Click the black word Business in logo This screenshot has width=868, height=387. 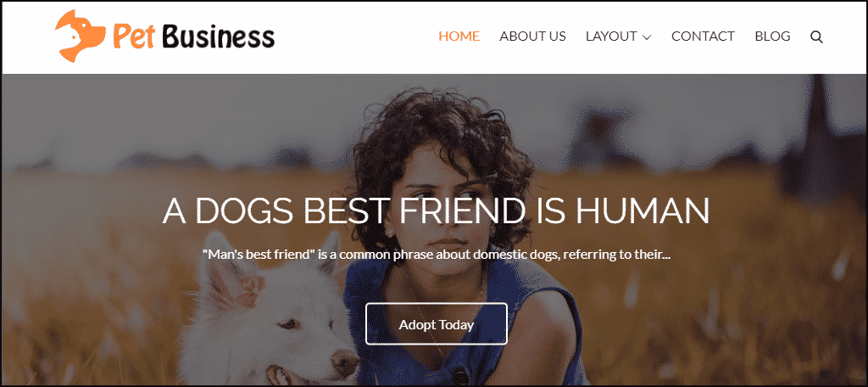[x=220, y=36]
